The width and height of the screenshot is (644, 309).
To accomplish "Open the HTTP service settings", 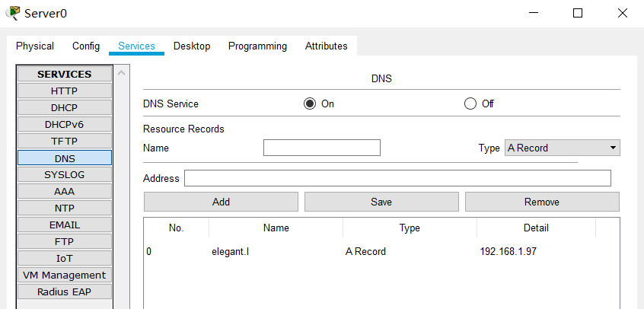I will pyautogui.click(x=64, y=91).
